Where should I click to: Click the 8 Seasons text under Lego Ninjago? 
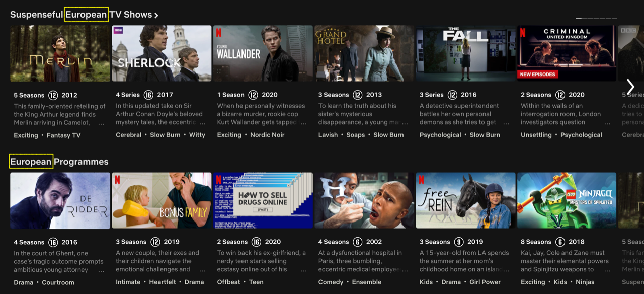click(x=536, y=242)
